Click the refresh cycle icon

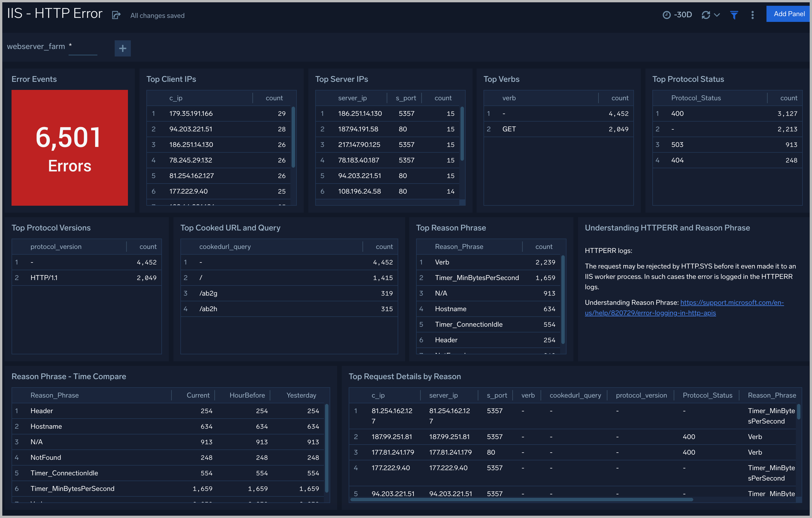click(x=705, y=15)
